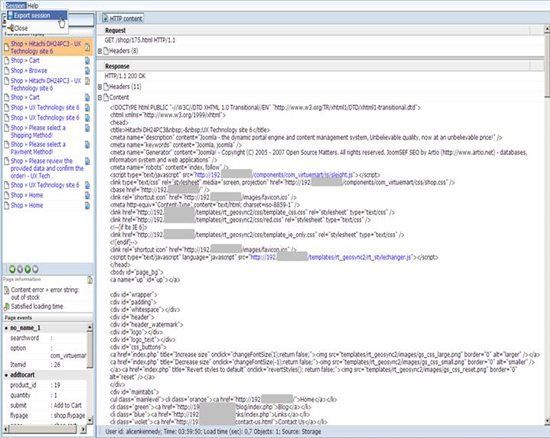Collapse the Content node
The width and height of the screenshot is (550, 438).
pyautogui.click(x=100, y=97)
